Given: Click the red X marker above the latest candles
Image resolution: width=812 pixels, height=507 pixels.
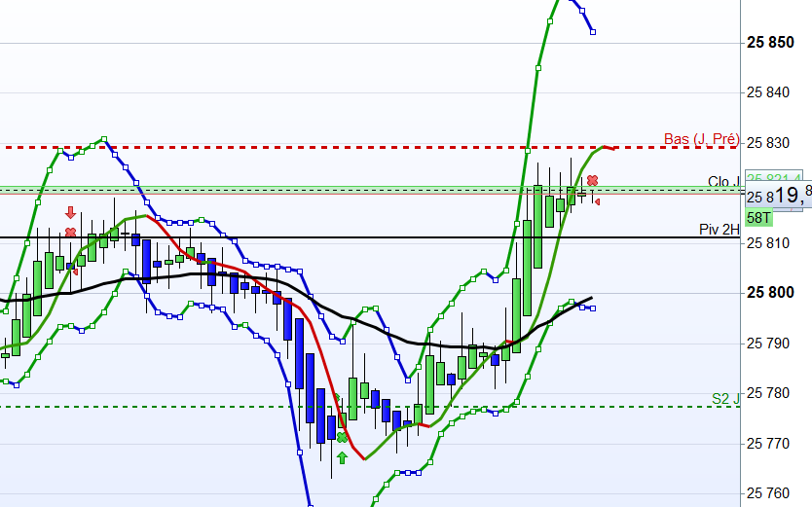Looking at the screenshot, I should (592, 181).
